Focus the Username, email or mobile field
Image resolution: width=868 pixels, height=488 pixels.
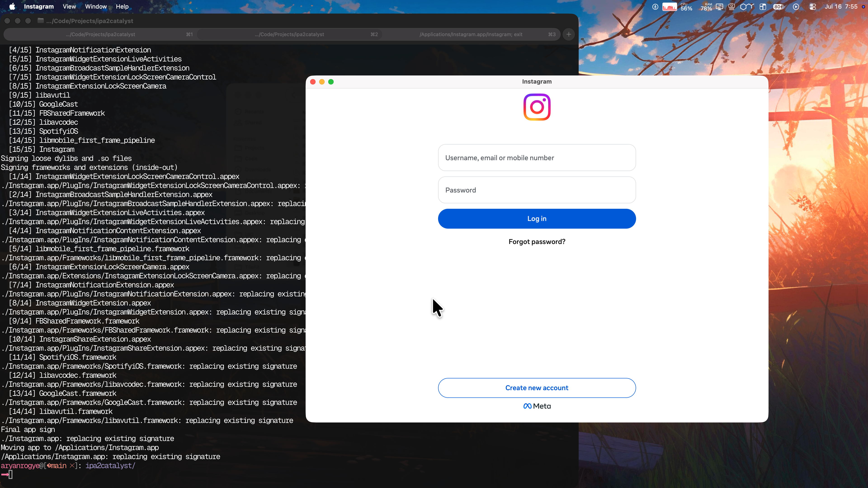[537, 158]
